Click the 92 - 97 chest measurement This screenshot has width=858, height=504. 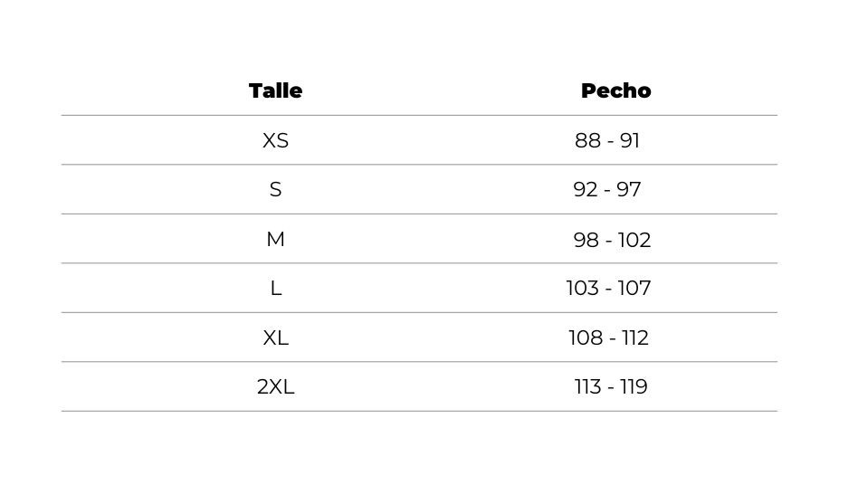click(x=606, y=189)
